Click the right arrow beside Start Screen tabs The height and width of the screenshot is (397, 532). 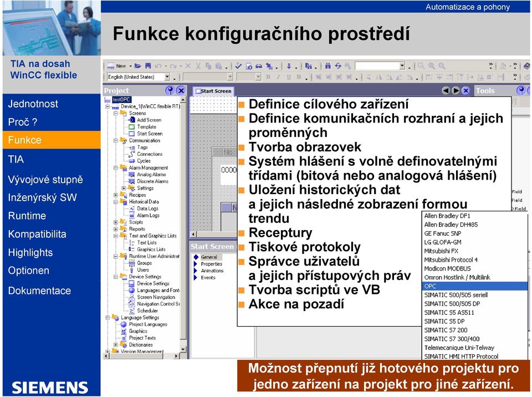click(x=456, y=91)
